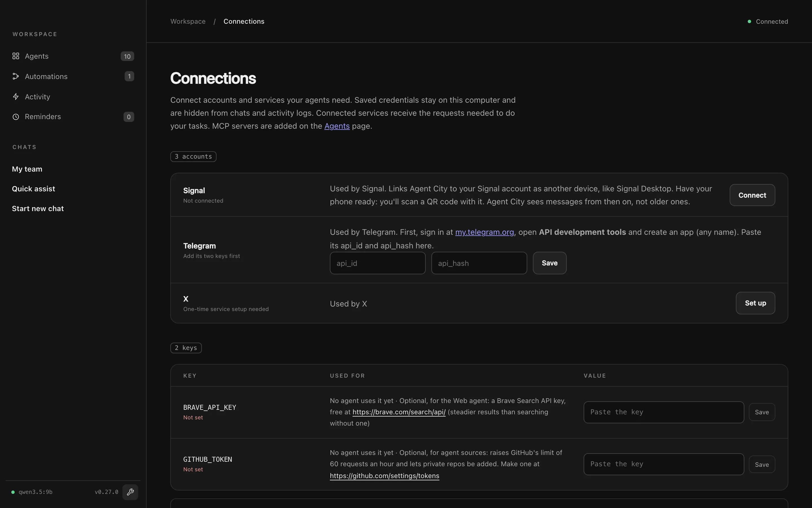Click the Signal Not connected status
This screenshot has width=812, height=508.
203,201
